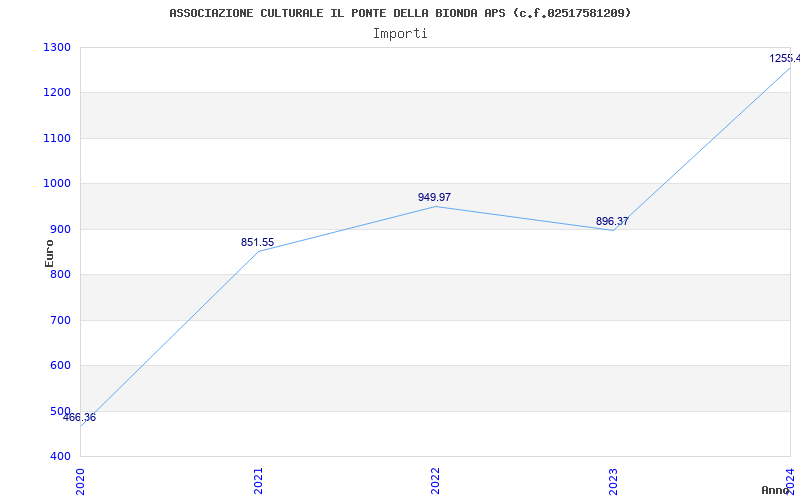
Task: Click the 2020 x-axis year label
Action: (80, 481)
